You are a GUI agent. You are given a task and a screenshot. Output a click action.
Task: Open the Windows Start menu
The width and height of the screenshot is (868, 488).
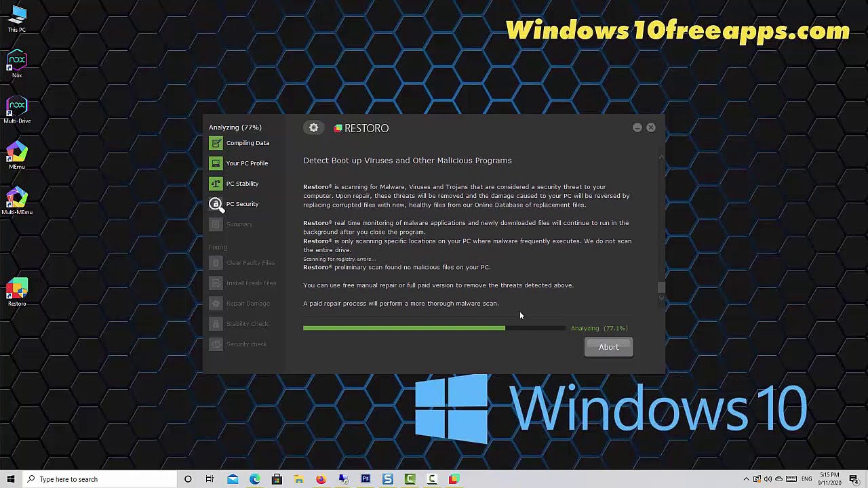[11, 479]
